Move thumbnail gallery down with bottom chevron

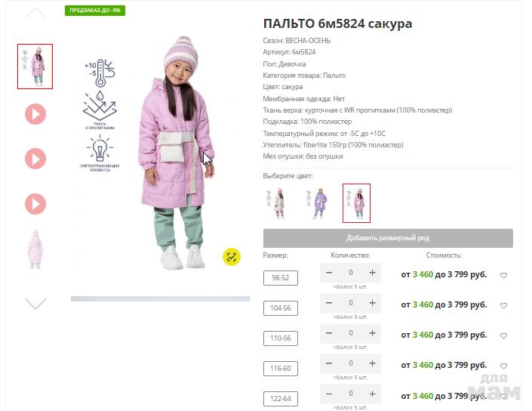pyautogui.click(x=35, y=304)
